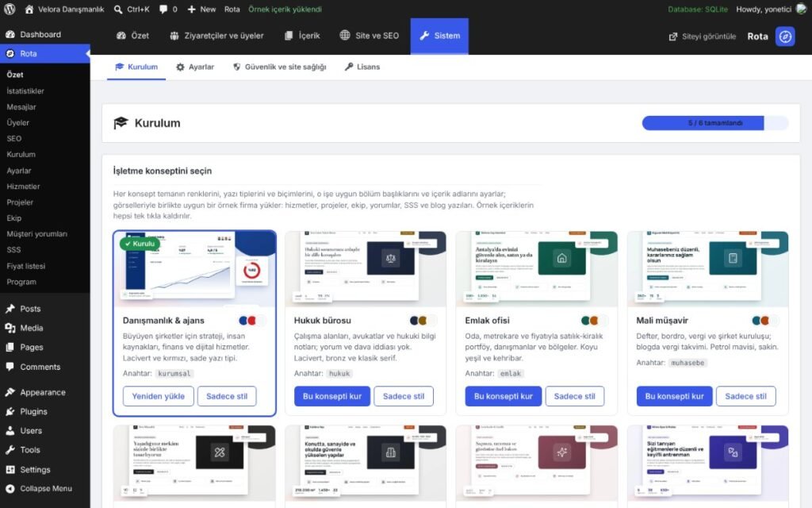The image size is (812, 508).
Task: Switch to the Özet top tab
Action: (x=132, y=36)
